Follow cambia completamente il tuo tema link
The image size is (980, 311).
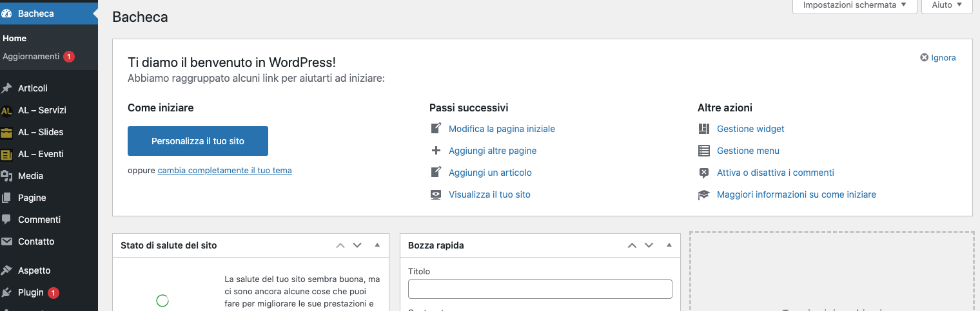pos(224,171)
